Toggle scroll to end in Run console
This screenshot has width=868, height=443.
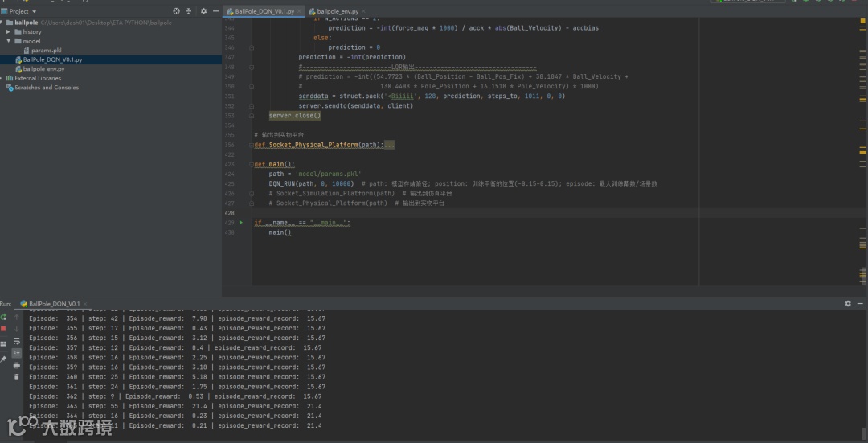coord(17,352)
